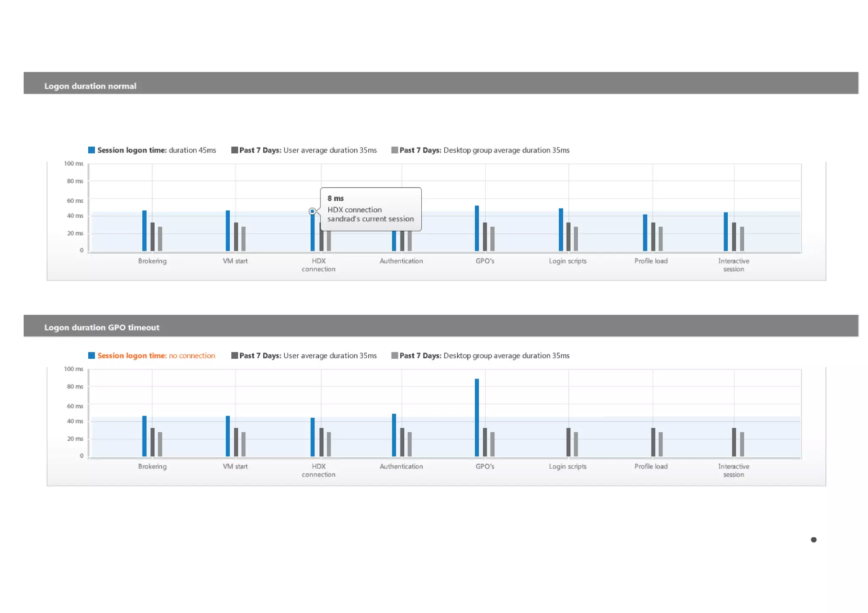Click the black dot at bottom right
Image resolution: width=868 pixels, height=613 pixels.
click(x=813, y=539)
